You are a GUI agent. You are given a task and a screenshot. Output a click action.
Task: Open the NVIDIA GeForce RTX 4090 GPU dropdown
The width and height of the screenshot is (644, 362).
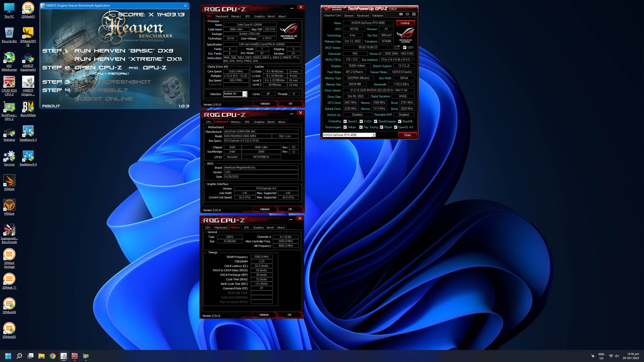pyautogui.click(x=349, y=135)
